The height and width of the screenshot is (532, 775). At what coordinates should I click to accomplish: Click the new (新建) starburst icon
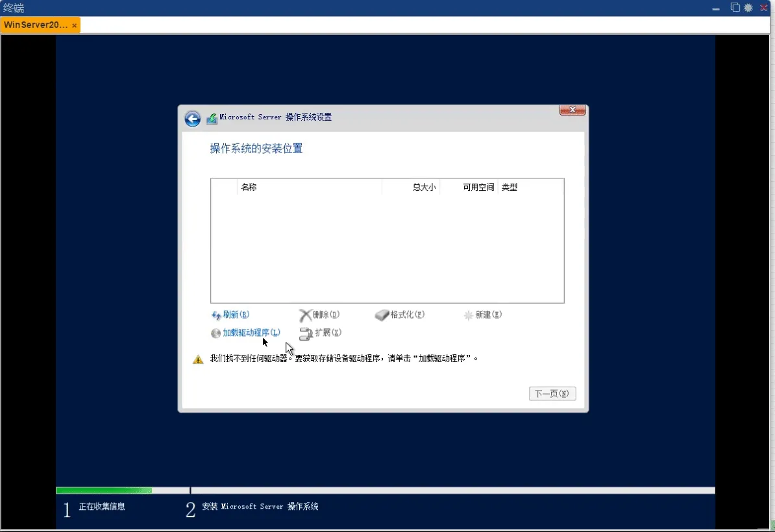click(x=468, y=315)
